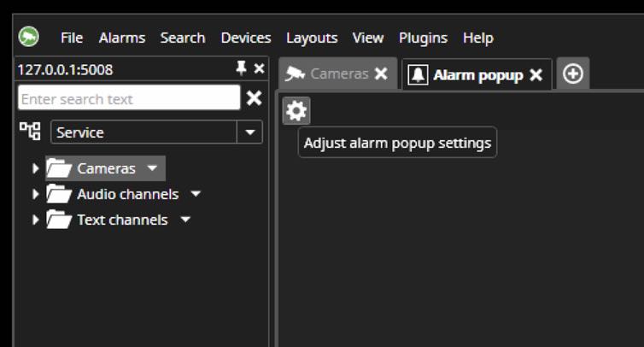Close the Alarm popup tab

[536, 75]
